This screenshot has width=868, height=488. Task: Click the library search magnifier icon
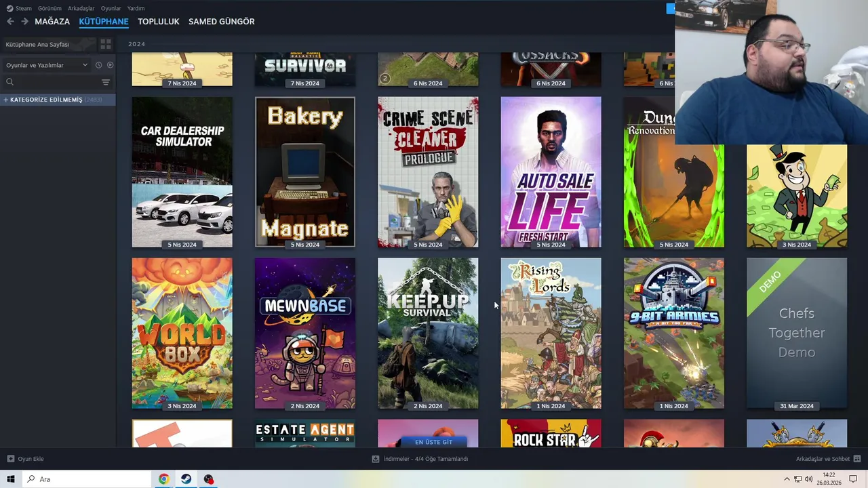(9, 82)
